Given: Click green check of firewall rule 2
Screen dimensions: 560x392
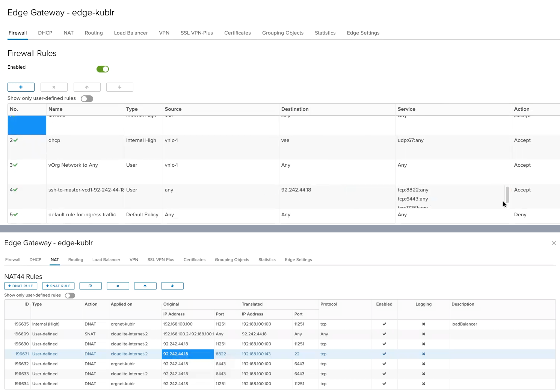Looking at the screenshot, I should pos(15,140).
